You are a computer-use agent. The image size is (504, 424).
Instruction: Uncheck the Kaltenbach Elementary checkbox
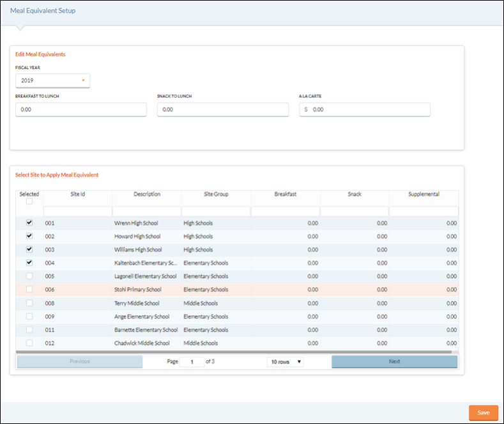(x=29, y=262)
